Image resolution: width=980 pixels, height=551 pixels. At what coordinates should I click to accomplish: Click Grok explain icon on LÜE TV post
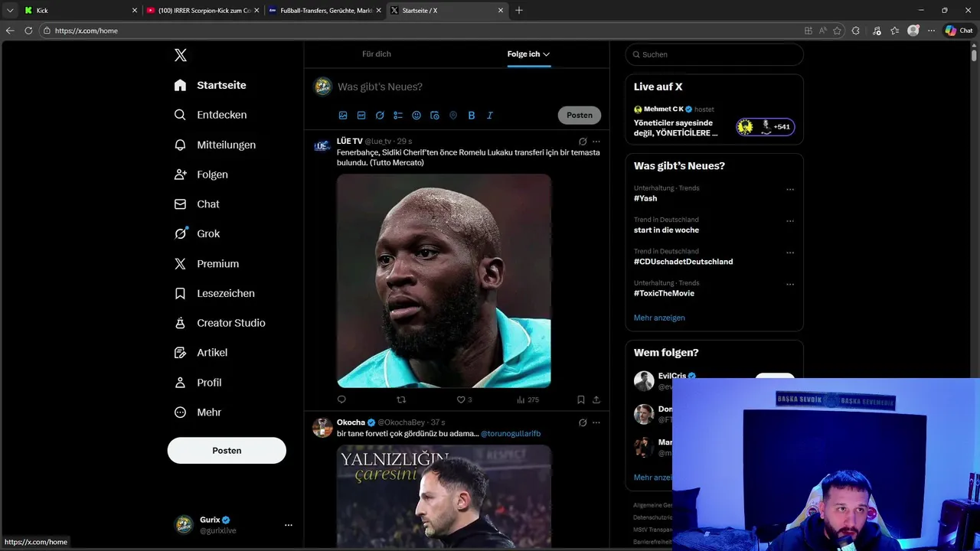point(583,142)
